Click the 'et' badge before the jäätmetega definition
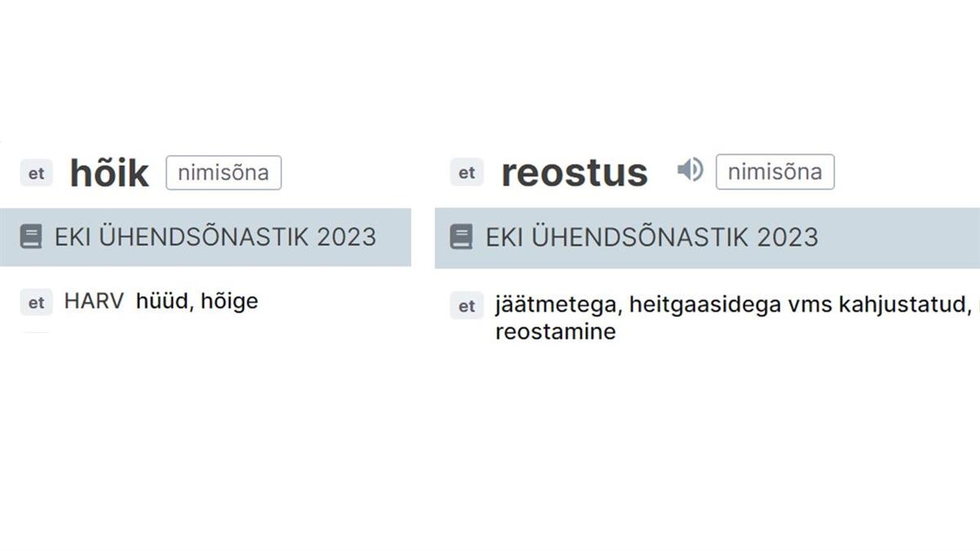 coord(466,306)
